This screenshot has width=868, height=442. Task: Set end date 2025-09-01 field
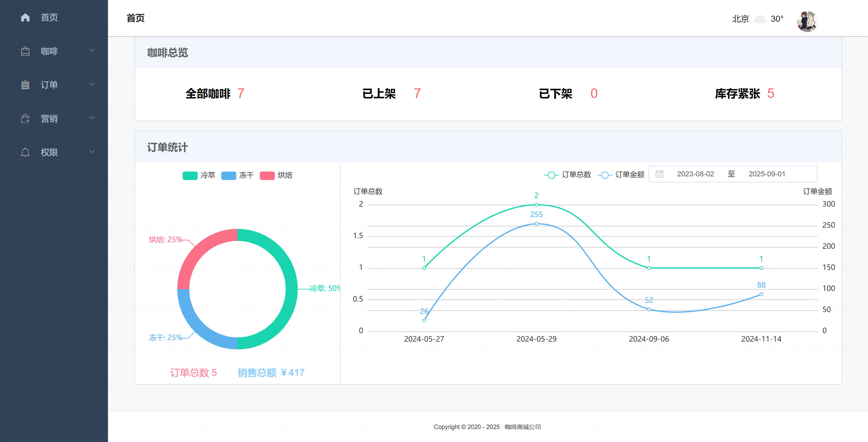(767, 174)
